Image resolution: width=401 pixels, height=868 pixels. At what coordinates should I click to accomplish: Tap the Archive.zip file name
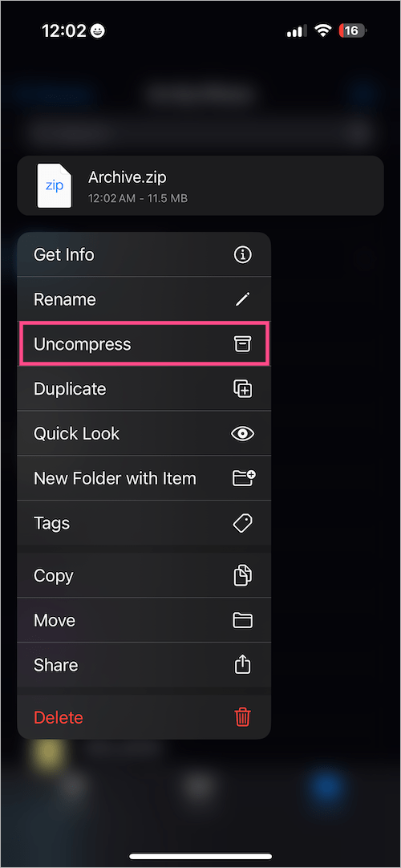(x=128, y=177)
